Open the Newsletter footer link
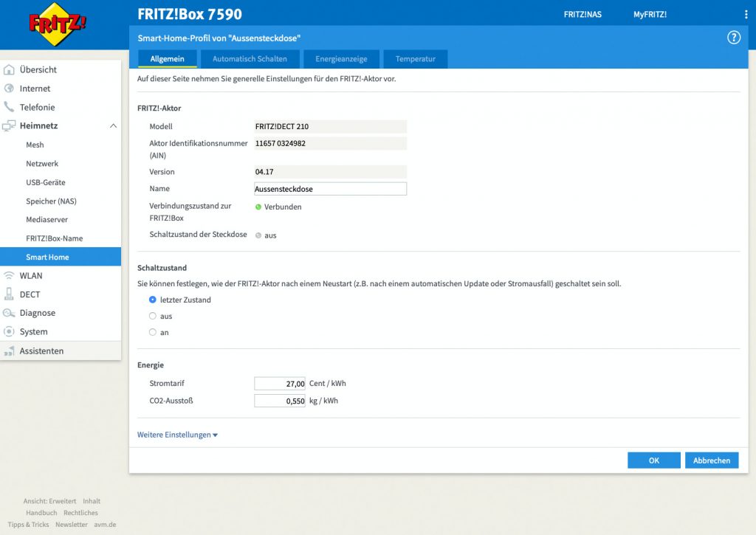Image resolution: width=756 pixels, height=535 pixels. pos(72,525)
